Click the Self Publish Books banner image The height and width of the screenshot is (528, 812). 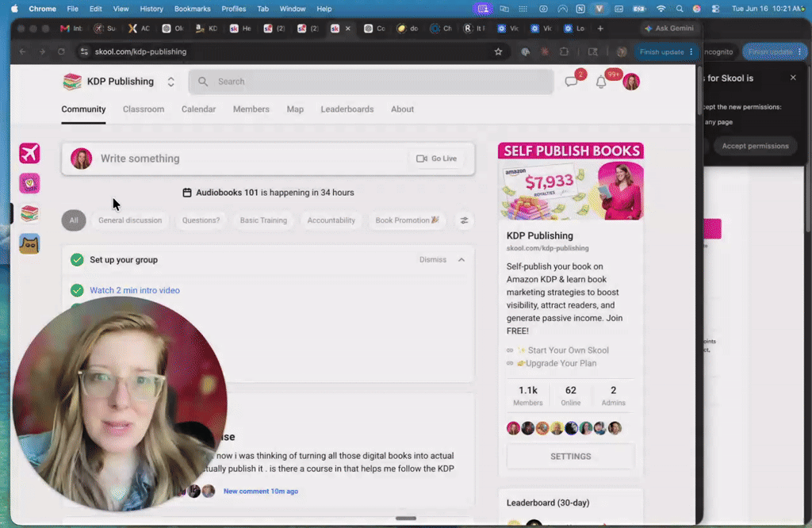click(571, 182)
